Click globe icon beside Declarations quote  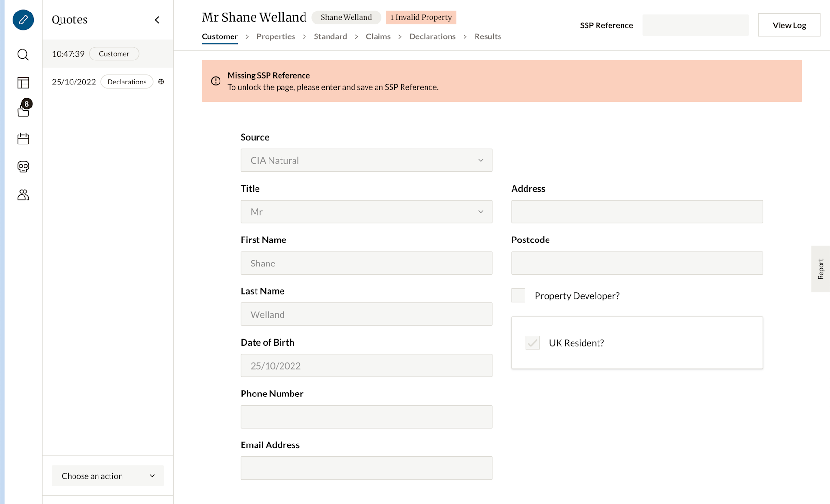[x=161, y=82]
